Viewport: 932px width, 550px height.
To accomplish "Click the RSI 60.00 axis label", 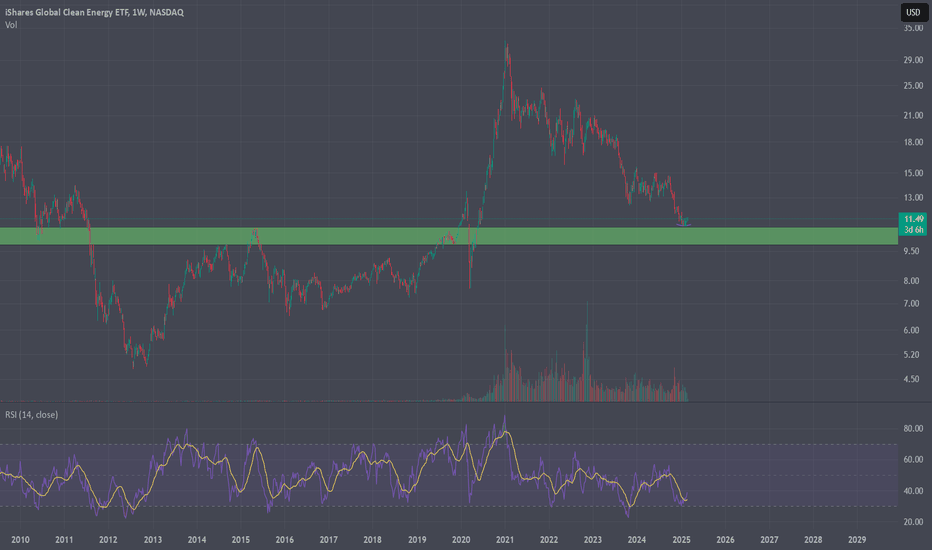I will click(914, 459).
